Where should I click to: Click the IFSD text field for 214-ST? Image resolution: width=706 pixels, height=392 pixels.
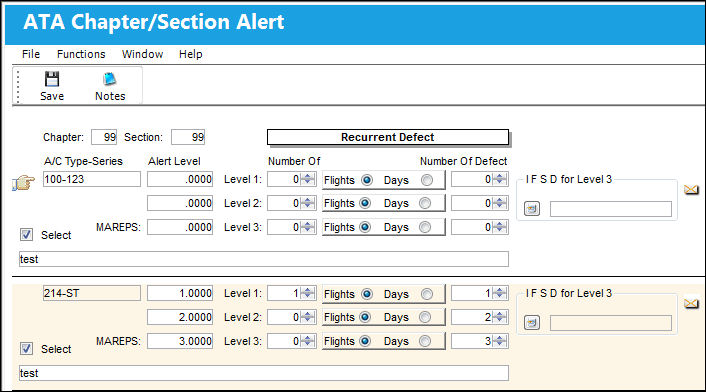pyautogui.click(x=611, y=323)
